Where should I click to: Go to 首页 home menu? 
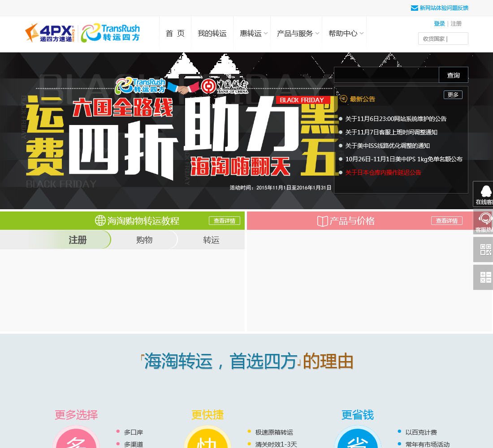(x=175, y=33)
